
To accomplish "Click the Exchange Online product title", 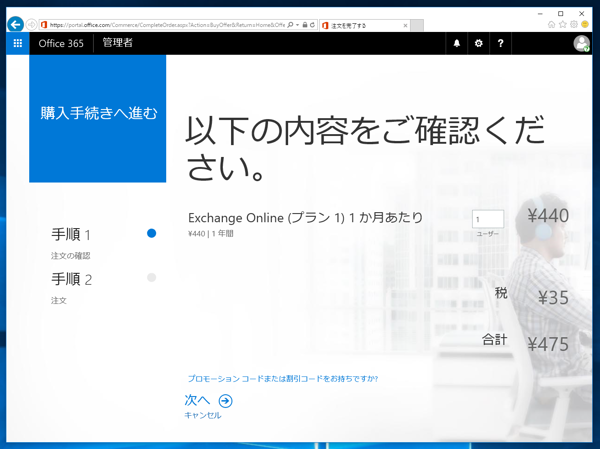I will click(x=305, y=218).
